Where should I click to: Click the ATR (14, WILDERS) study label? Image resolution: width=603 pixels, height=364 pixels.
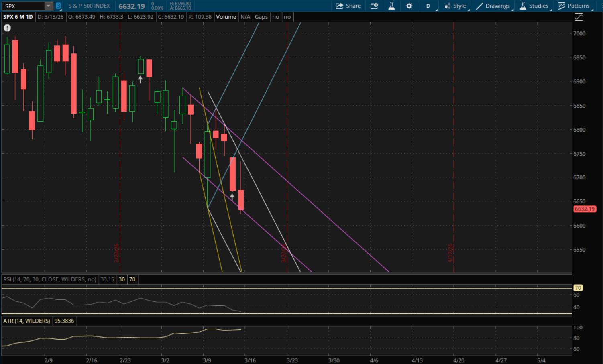click(26, 321)
